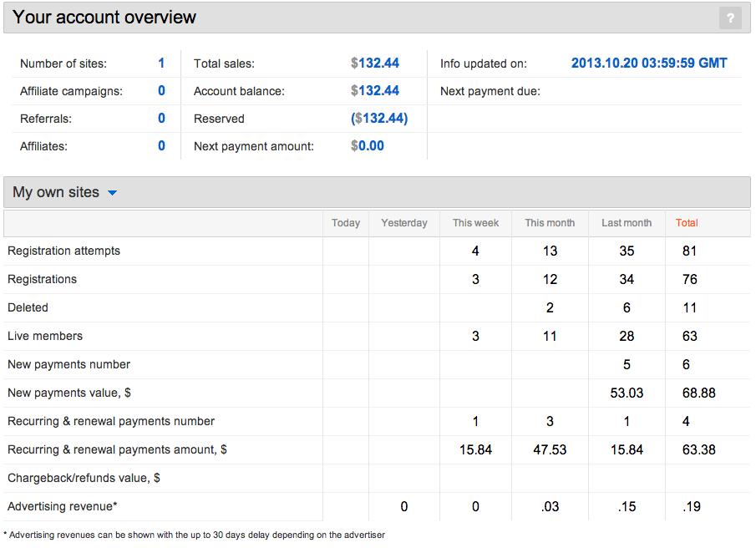Click the Account balance amount
The height and width of the screenshot is (548, 756).
tap(375, 91)
